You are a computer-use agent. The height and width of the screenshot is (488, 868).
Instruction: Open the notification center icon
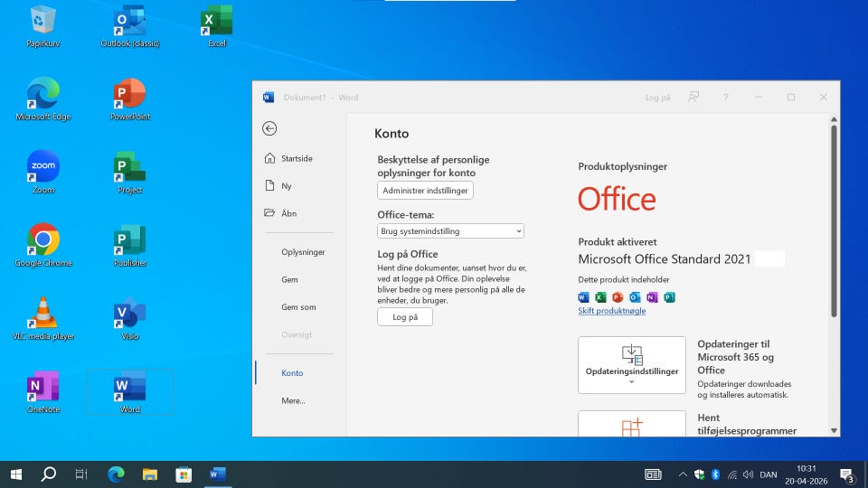(846, 474)
